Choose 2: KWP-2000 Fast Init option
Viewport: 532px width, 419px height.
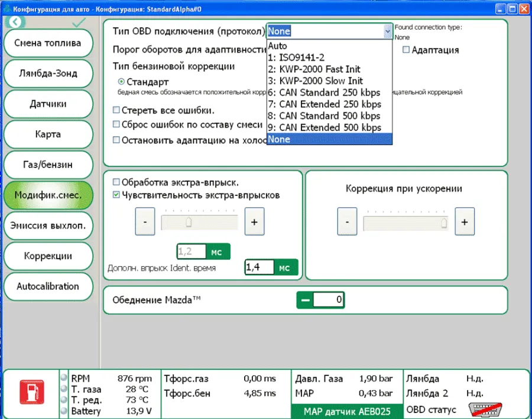(329, 69)
